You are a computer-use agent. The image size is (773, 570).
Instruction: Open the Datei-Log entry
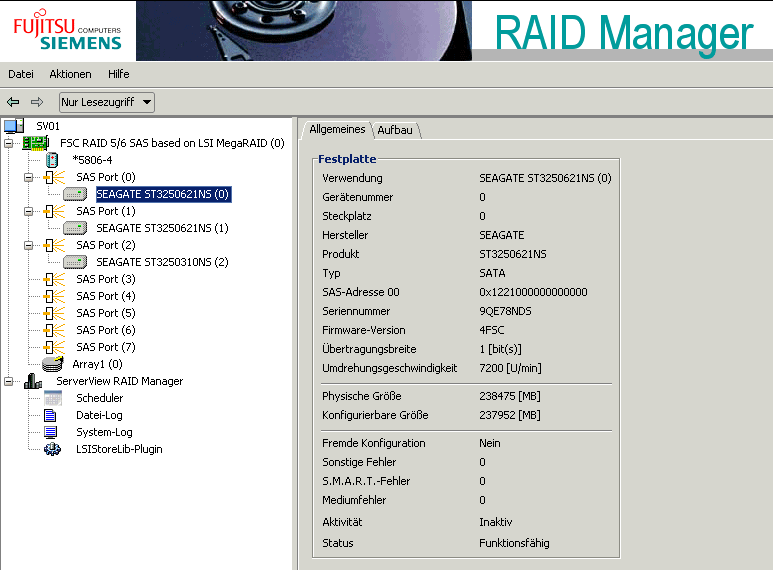pyautogui.click(x=100, y=415)
